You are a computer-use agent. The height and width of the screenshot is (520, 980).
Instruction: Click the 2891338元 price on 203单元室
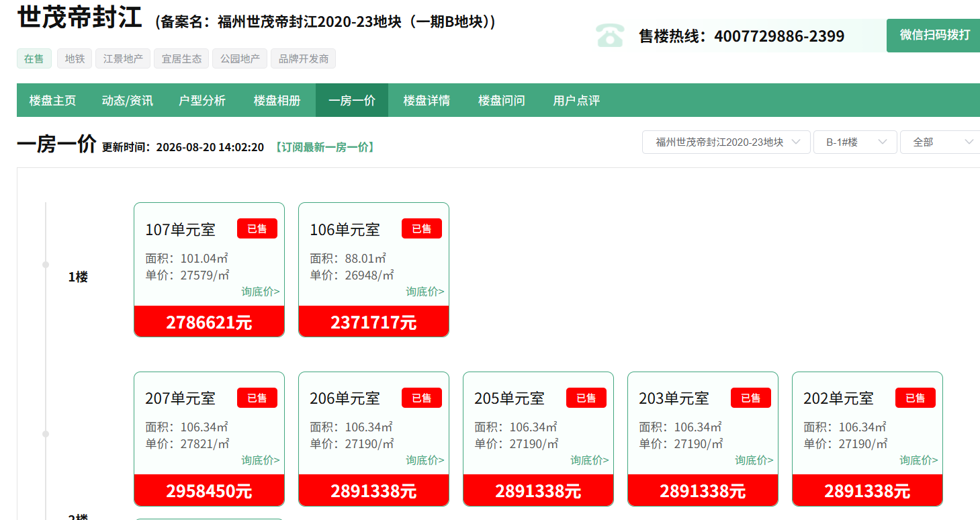tap(703, 490)
